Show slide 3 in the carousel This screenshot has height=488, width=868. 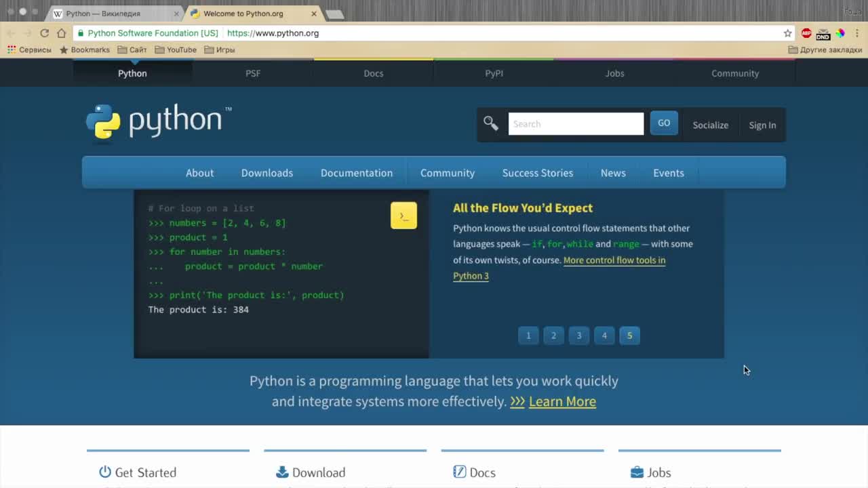pos(579,335)
